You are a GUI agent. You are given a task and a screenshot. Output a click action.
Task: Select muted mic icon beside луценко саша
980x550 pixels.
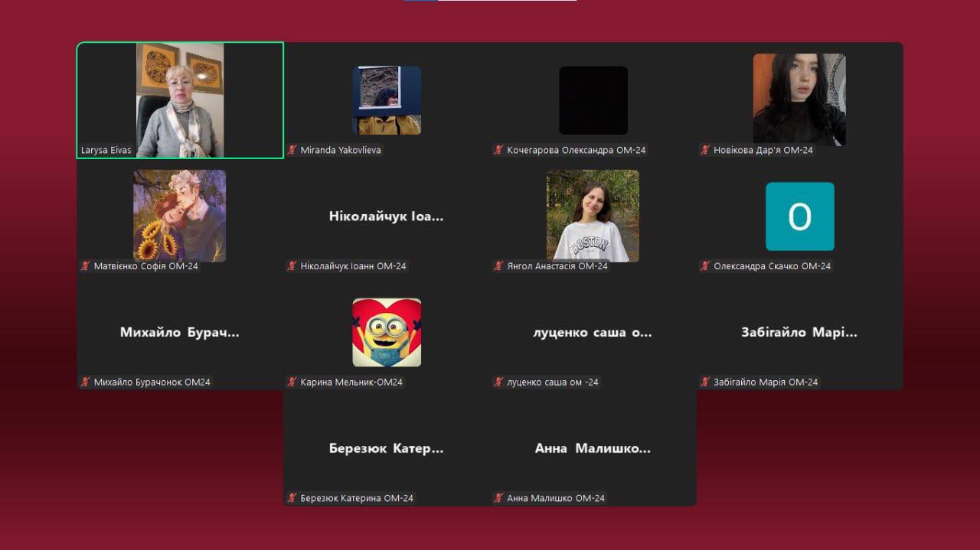click(x=498, y=382)
